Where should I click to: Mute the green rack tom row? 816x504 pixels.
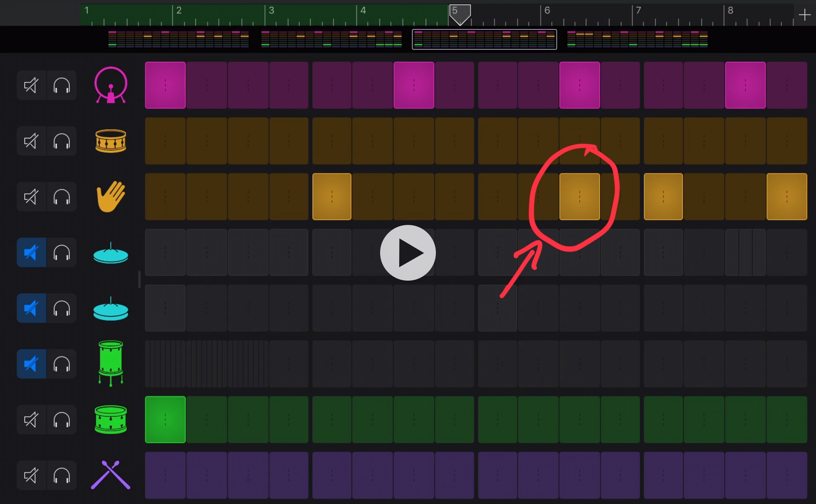31,420
